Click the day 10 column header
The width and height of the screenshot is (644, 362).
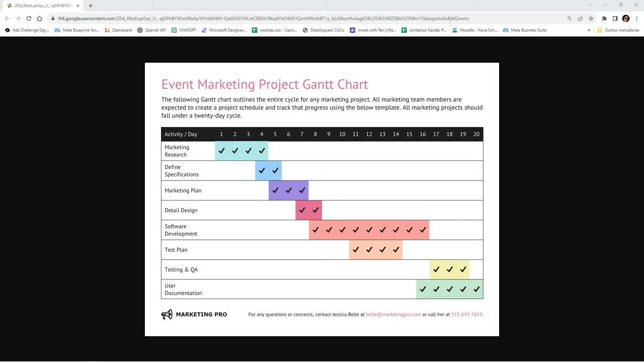point(342,134)
